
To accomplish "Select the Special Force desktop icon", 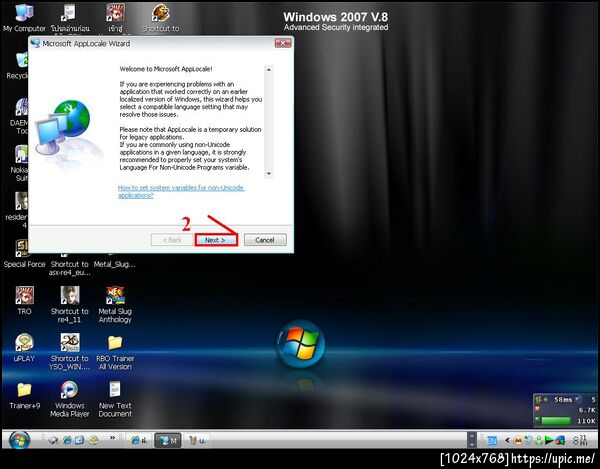I will [x=24, y=254].
